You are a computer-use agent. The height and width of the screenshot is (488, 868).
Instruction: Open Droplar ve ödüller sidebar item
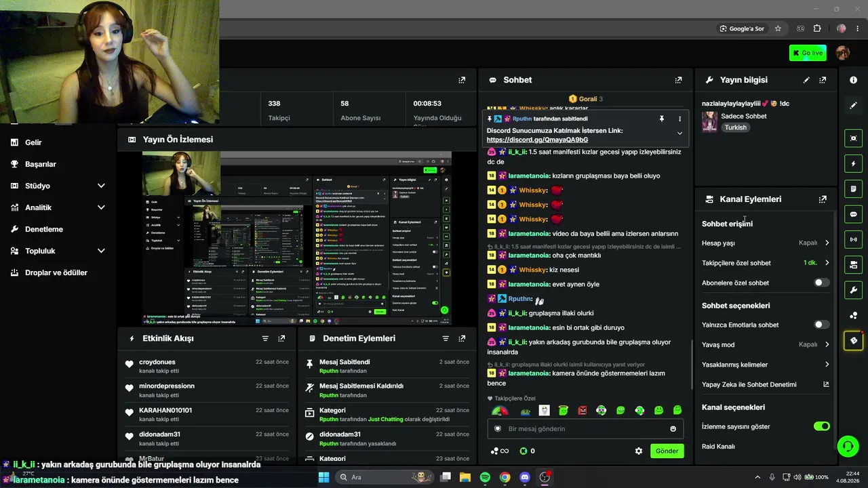[58, 272]
